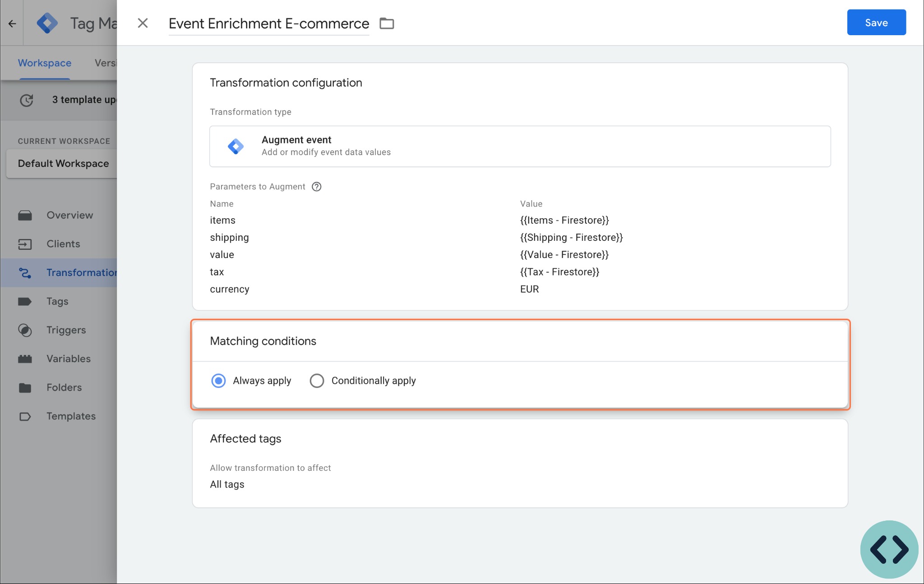The width and height of the screenshot is (924, 584).
Task: Select the Always apply radio button
Action: click(218, 381)
